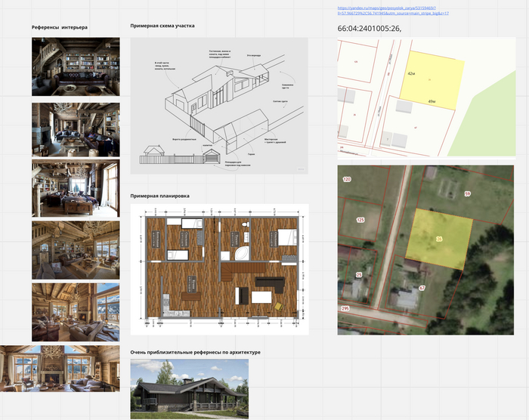Click parcel number 120 on the satellite image

[347, 179]
